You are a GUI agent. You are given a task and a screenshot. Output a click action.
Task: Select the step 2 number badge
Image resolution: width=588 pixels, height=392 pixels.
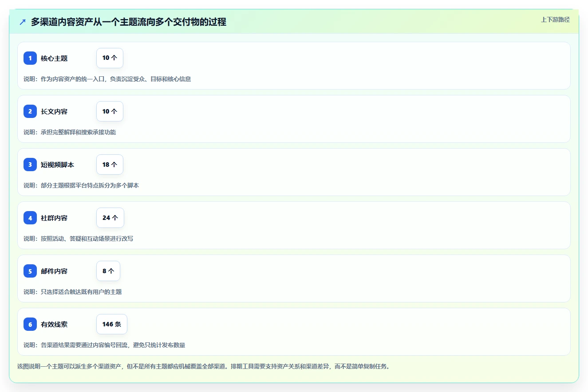coord(30,111)
